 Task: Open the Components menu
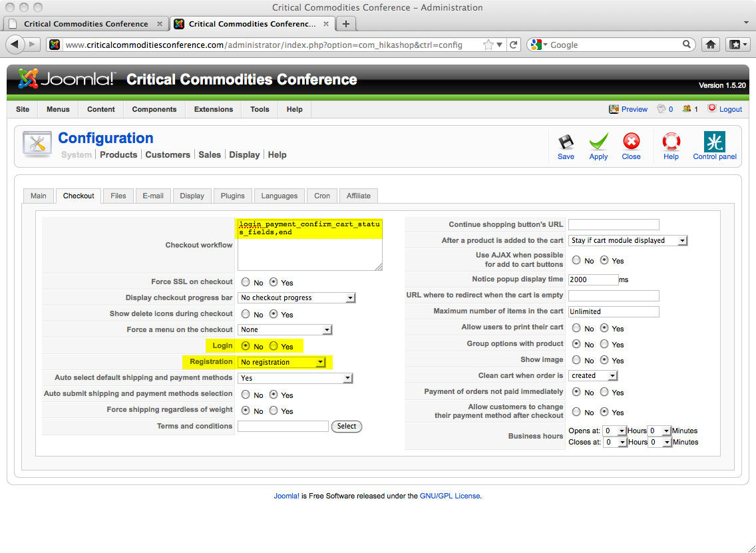click(x=154, y=109)
